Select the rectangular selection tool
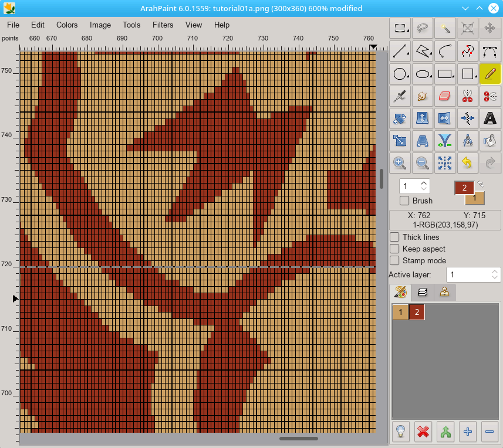This screenshot has width=503, height=448. click(x=400, y=28)
